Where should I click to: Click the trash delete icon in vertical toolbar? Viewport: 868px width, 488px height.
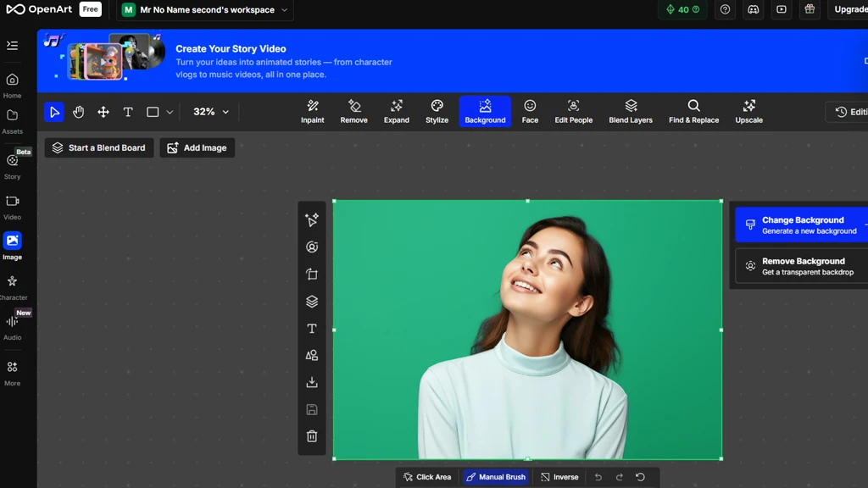pos(312,436)
